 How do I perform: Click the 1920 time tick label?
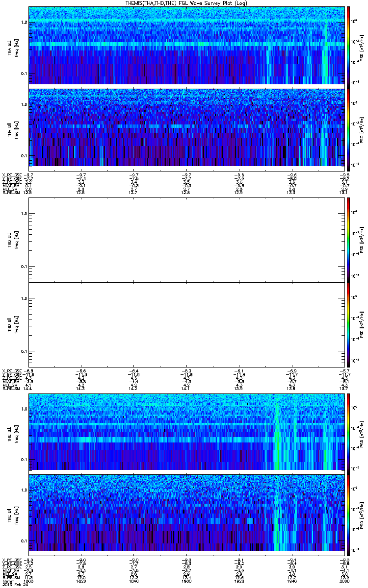pyautogui.click(x=239, y=581)
